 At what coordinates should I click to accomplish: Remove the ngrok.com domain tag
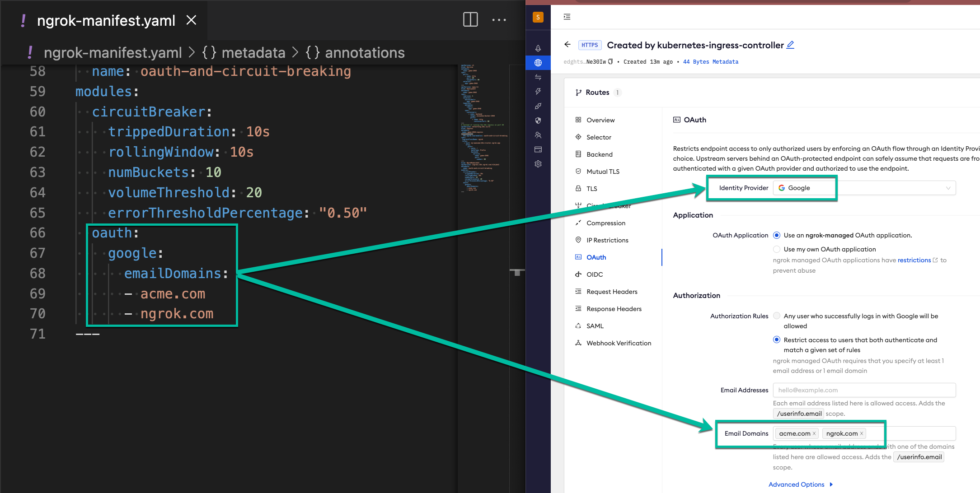(x=862, y=433)
